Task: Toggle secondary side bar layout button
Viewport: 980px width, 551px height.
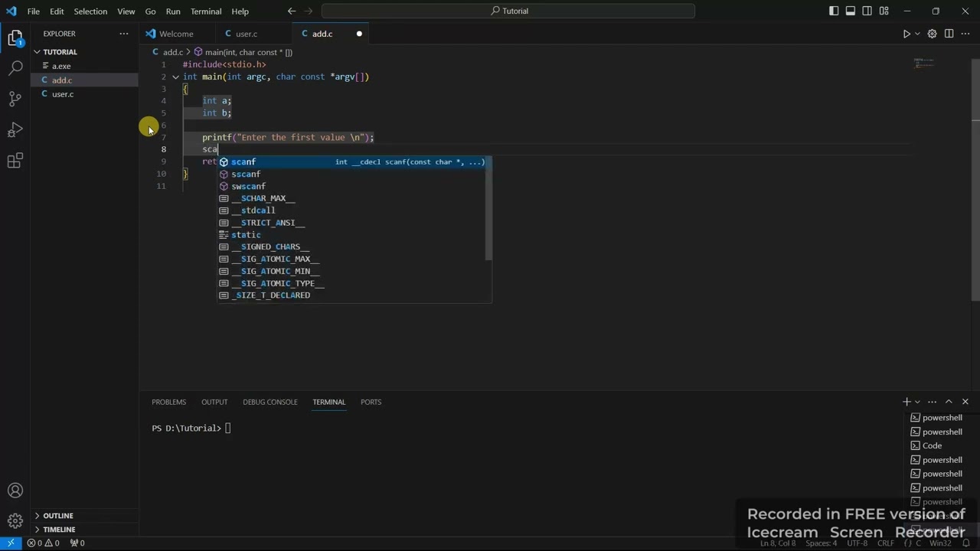Action: 867,11
